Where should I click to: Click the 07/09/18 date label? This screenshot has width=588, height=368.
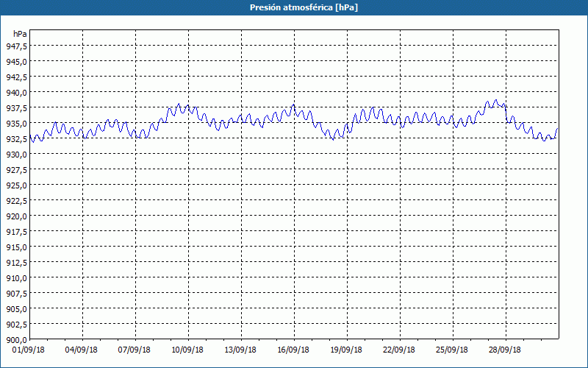tap(135, 350)
